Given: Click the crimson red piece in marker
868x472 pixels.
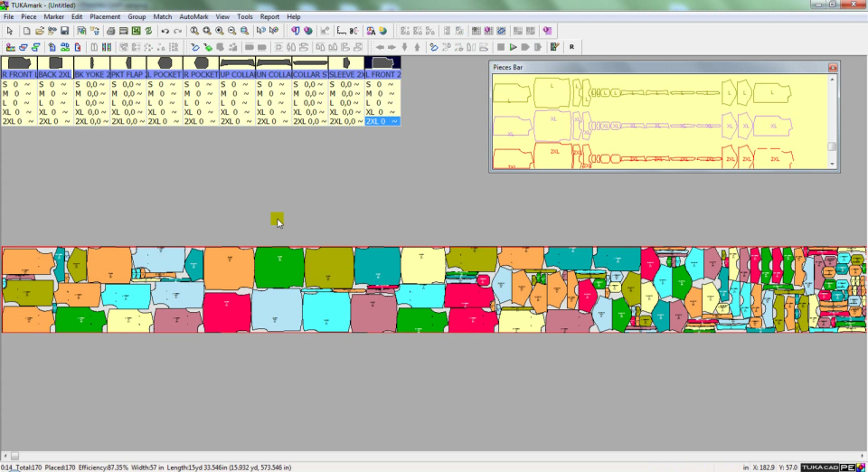Looking at the screenshot, I should [x=227, y=313].
